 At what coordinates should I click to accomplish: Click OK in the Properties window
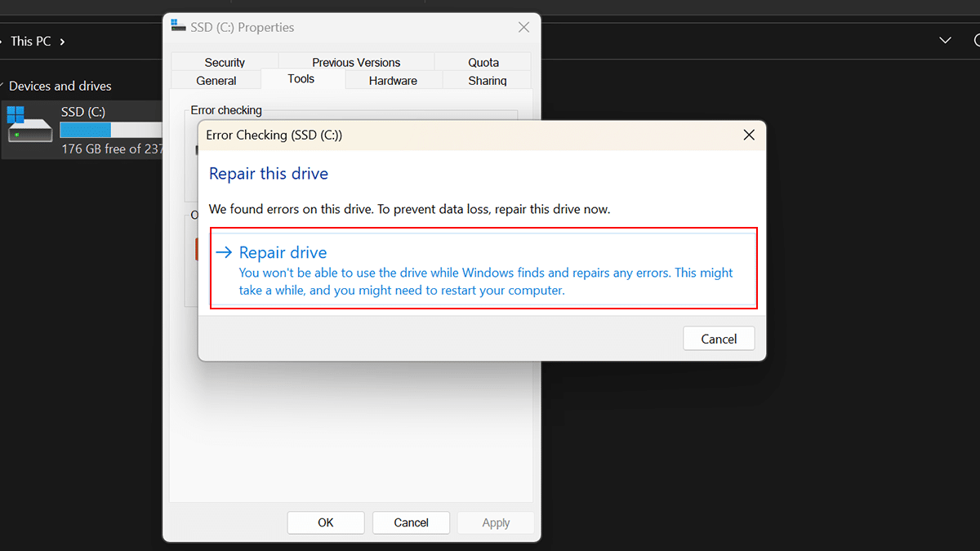pos(326,522)
